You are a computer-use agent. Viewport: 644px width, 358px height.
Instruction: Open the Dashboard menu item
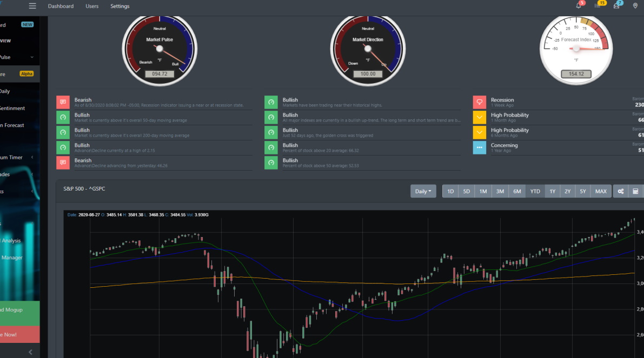tap(61, 6)
